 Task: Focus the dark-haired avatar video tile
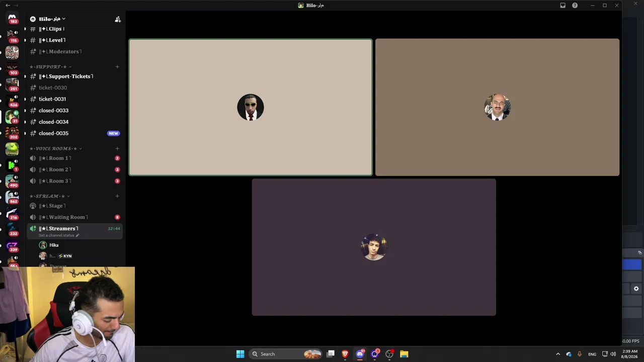[x=374, y=247]
